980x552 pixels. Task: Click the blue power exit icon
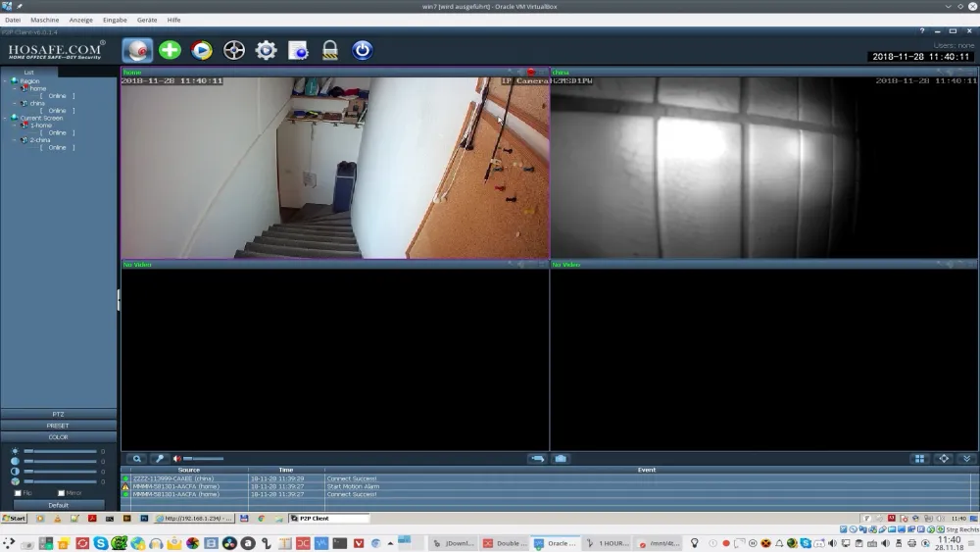(362, 50)
